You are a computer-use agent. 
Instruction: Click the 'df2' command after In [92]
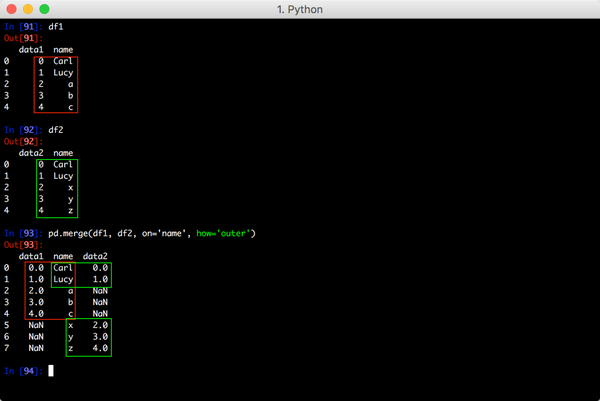[56, 129]
